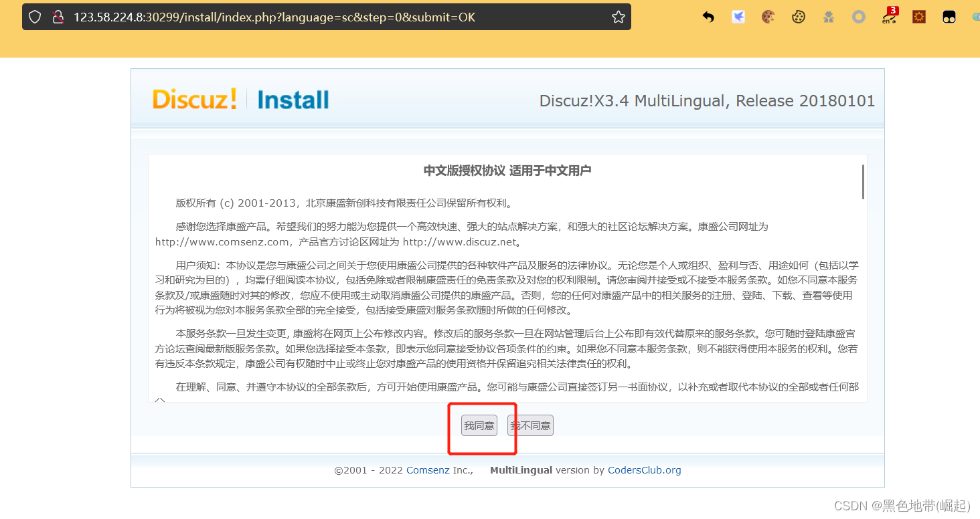This screenshot has height=519, width=980.
Task: Click the bookmark star in the address bar
Action: pyautogui.click(x=617, y=16)
